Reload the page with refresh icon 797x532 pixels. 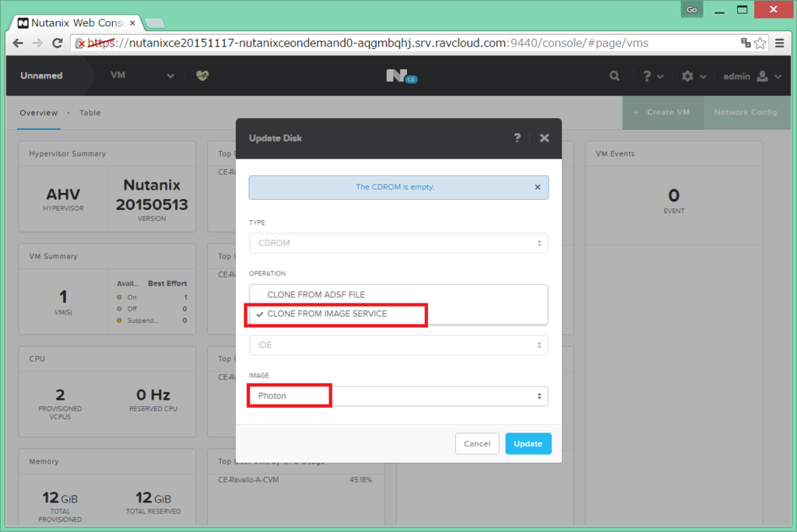pos(58,44)
